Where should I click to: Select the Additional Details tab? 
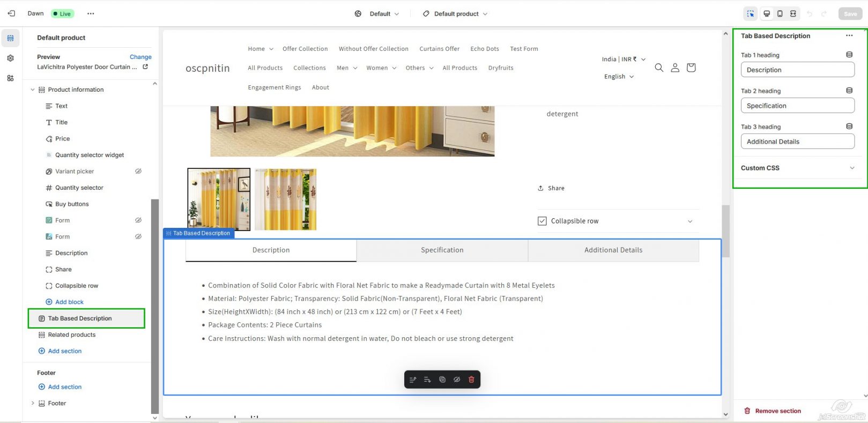(x=613, y=250)
